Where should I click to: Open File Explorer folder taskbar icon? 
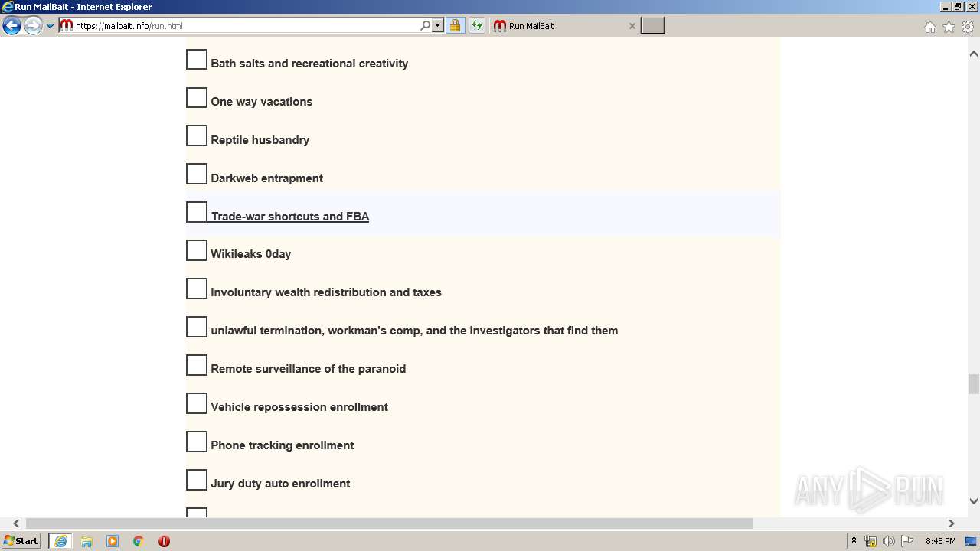click(x=87, y=541)
